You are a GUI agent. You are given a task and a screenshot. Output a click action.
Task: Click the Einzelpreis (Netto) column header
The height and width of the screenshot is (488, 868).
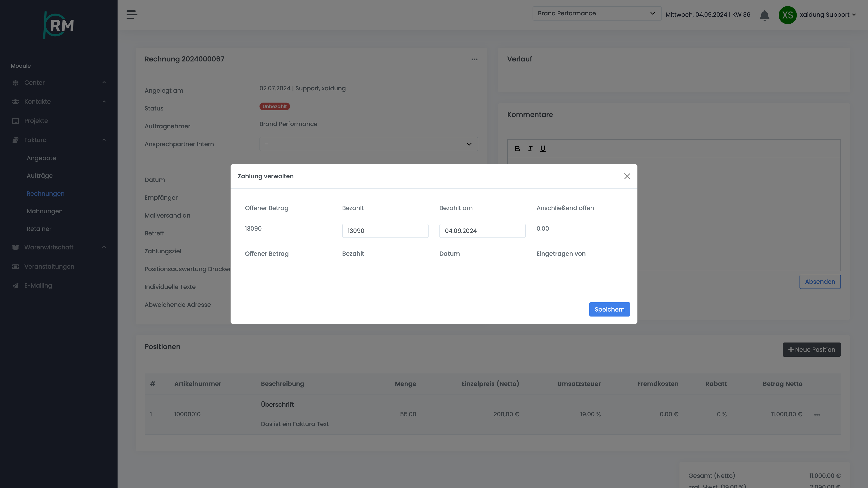[x=490, y=384]
